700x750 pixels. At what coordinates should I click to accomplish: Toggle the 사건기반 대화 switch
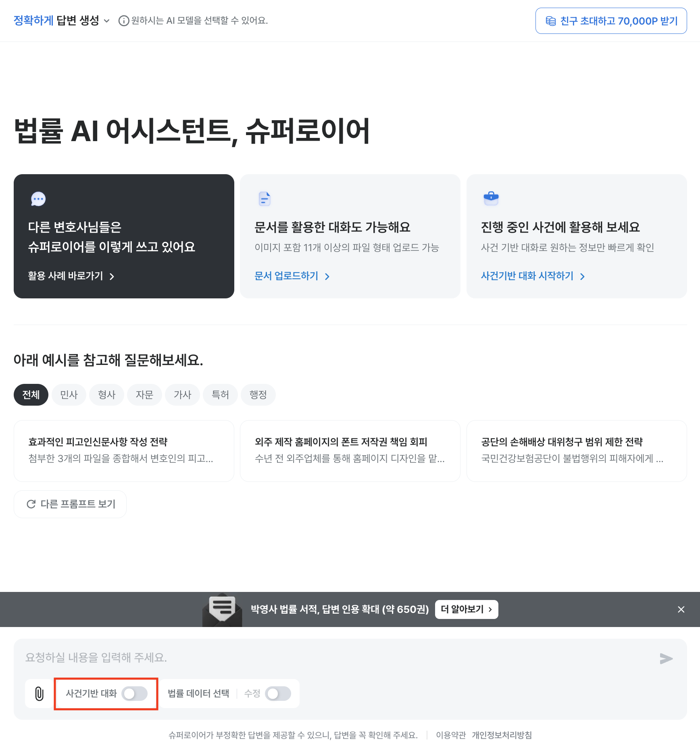point(135,694)
